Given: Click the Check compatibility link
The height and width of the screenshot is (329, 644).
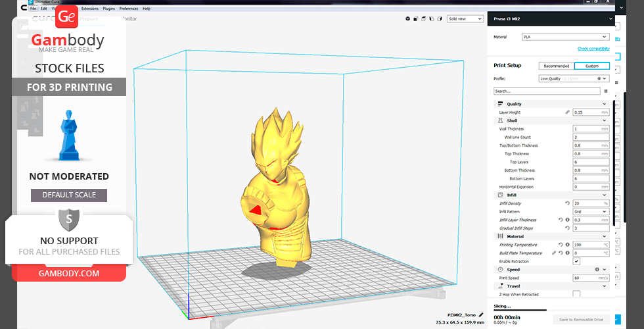Looking at the screenshot, I should tap(593, 49).
